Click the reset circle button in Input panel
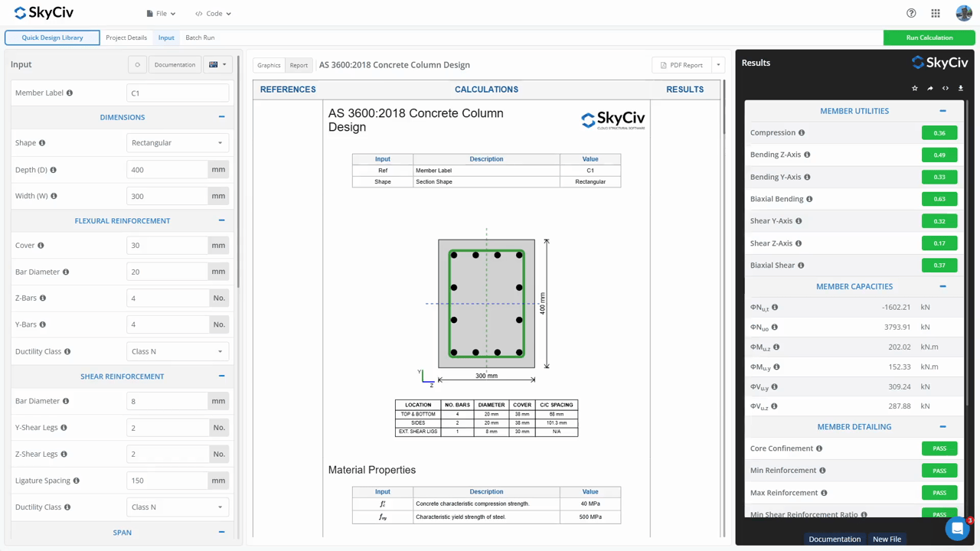The image size is (980, 551). tap(138, 65)
